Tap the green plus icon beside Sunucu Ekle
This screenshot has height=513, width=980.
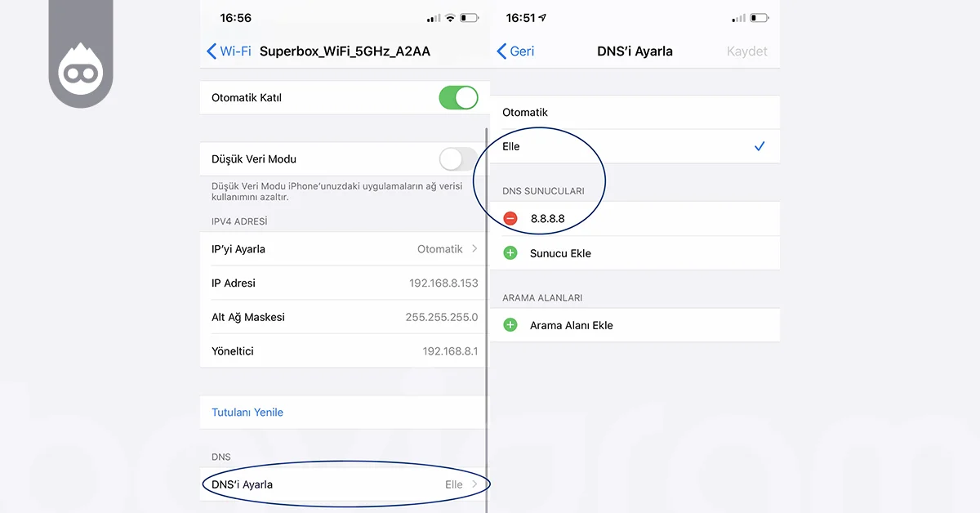510,253
